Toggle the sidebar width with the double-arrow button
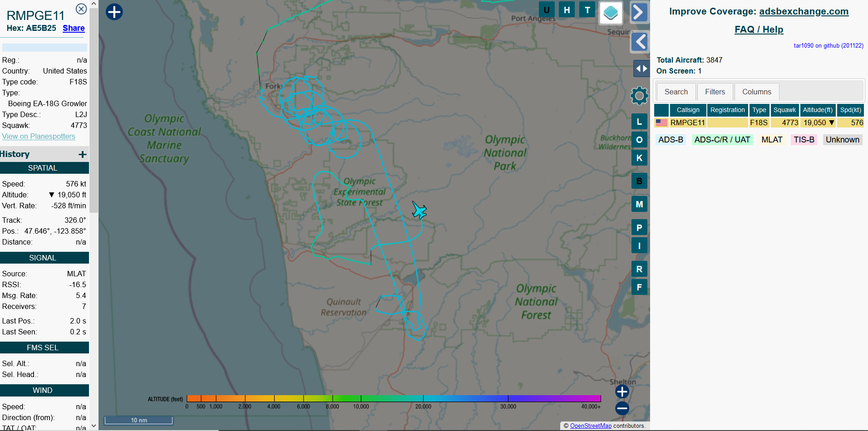 [x=641, y=69]
